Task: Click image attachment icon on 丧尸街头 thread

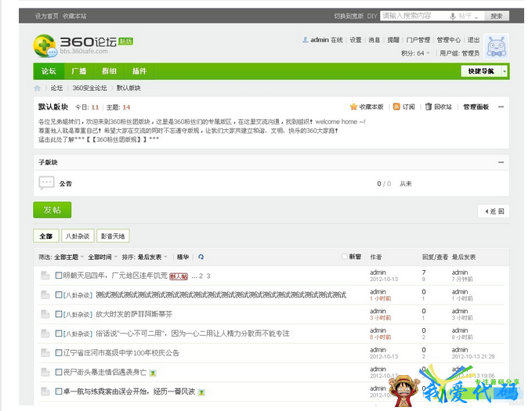Action: [153, 373]
